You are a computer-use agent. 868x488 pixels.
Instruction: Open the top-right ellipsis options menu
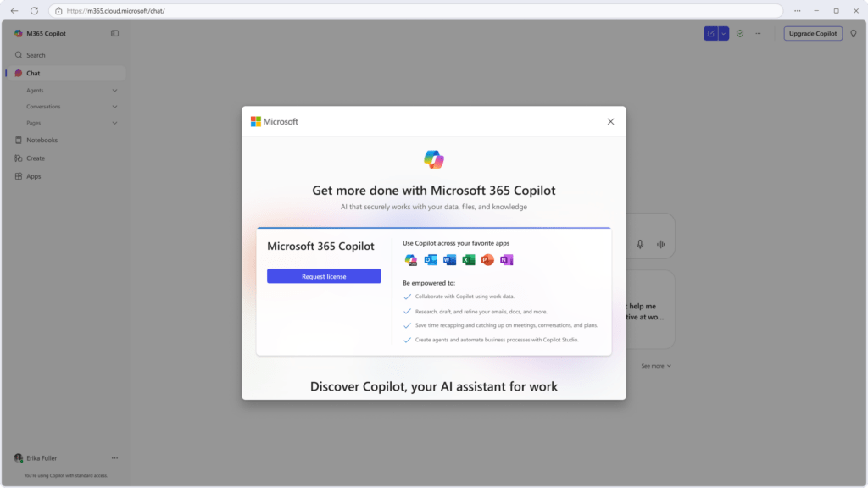(758, 33)
